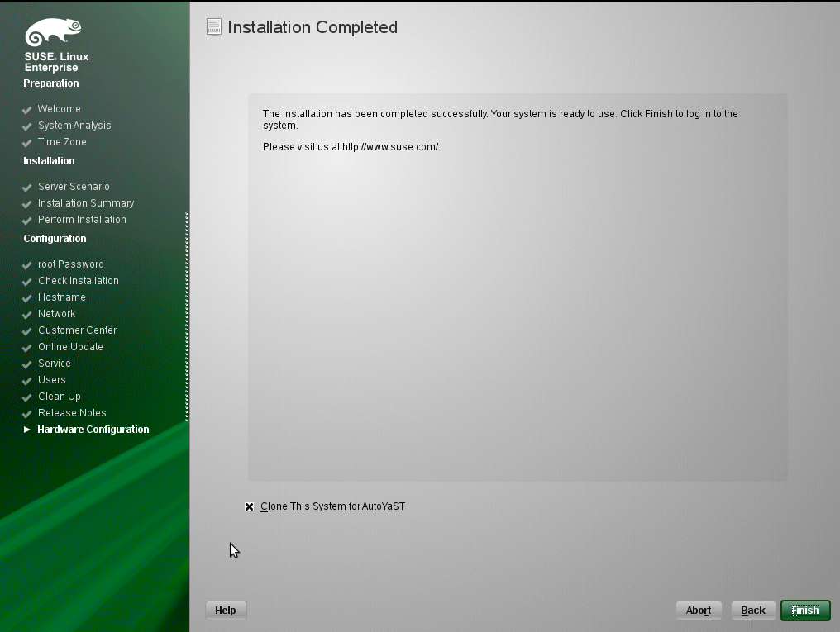The image size is (840, 632).
Task: Click the Back button
Action: tap(752, 610)
